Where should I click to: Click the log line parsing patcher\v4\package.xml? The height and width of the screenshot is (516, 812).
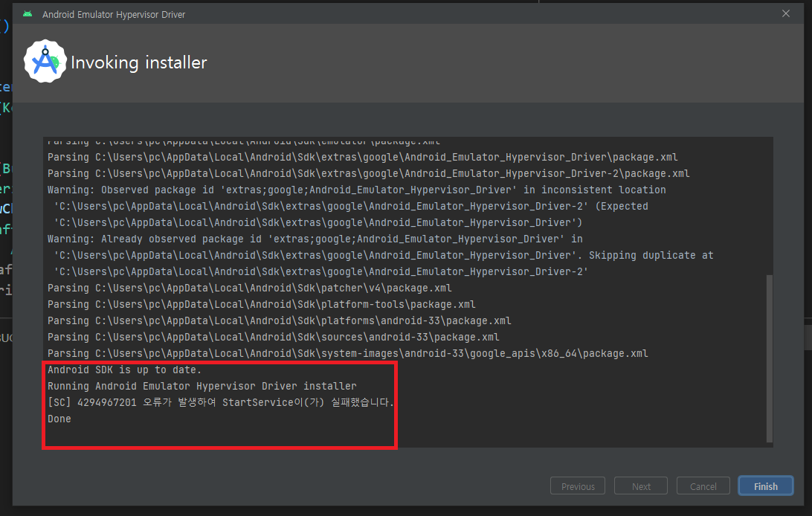tap(250, 288)
